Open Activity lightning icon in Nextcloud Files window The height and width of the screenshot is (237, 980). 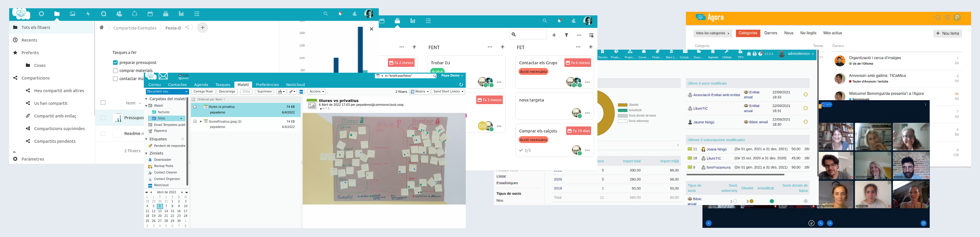coord(88,14)
